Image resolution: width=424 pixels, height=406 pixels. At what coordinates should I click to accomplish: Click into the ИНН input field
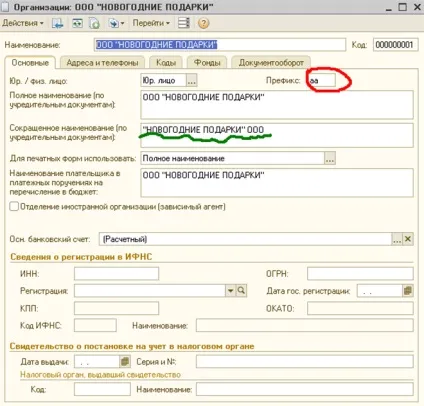116,274
